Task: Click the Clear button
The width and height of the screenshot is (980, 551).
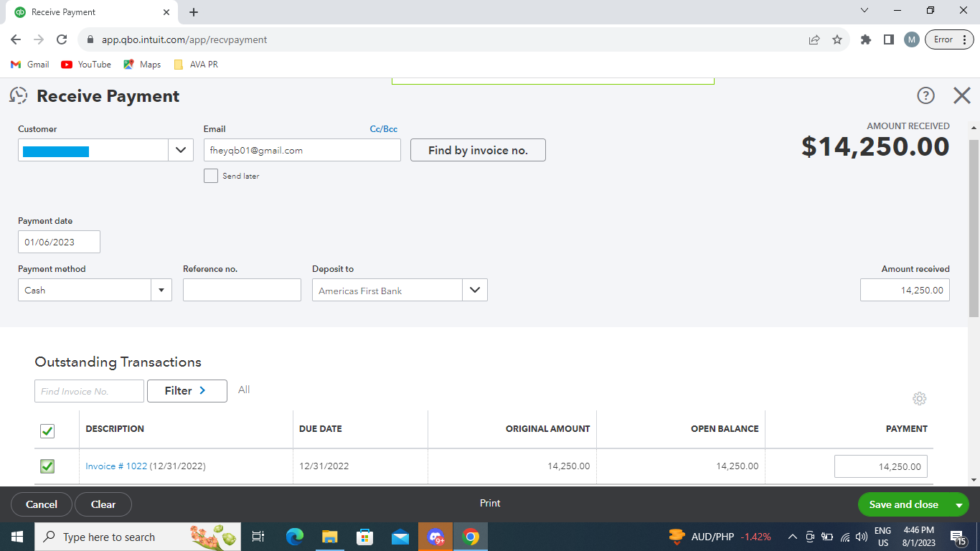Action: click(103, 504)
